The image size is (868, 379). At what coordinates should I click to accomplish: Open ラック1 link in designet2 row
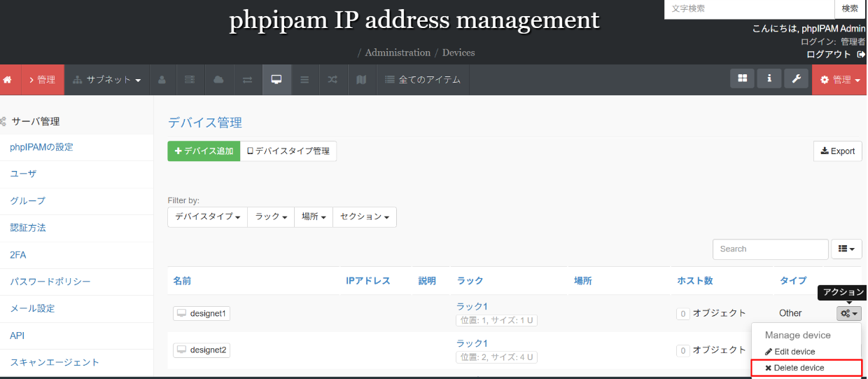pyautogui.click(x=472, y=343)
